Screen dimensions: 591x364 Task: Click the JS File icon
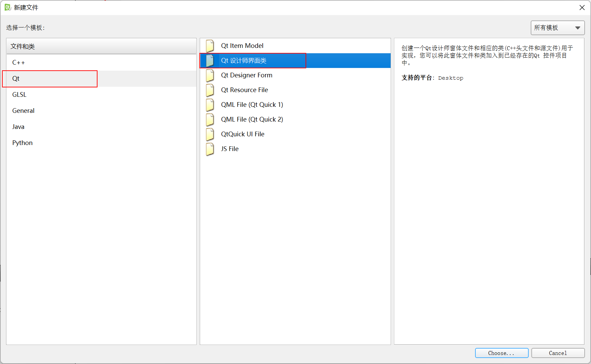click(x=210, y=149)
